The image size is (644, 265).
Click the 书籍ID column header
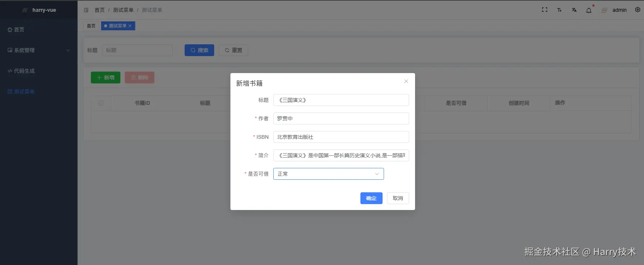pos(142,103)
